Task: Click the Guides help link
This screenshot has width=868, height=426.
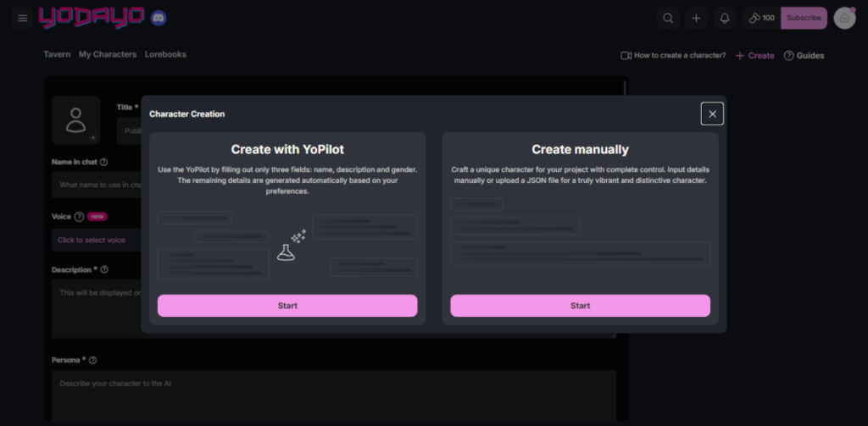Action: coord(804,56)
